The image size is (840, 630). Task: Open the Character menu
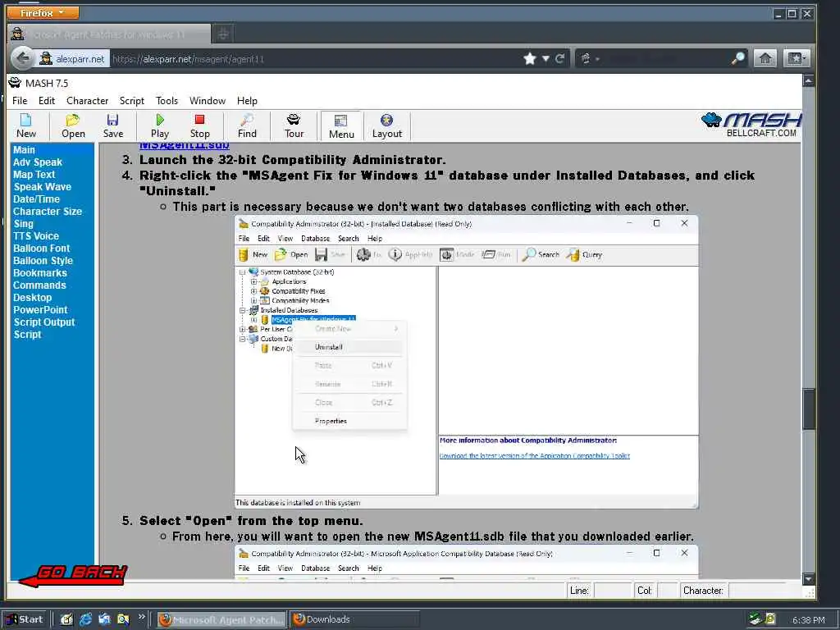click(87, 101)
